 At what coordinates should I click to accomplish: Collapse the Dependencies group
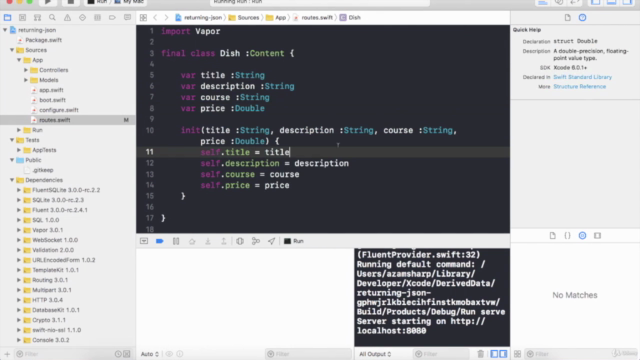point(12,180)
